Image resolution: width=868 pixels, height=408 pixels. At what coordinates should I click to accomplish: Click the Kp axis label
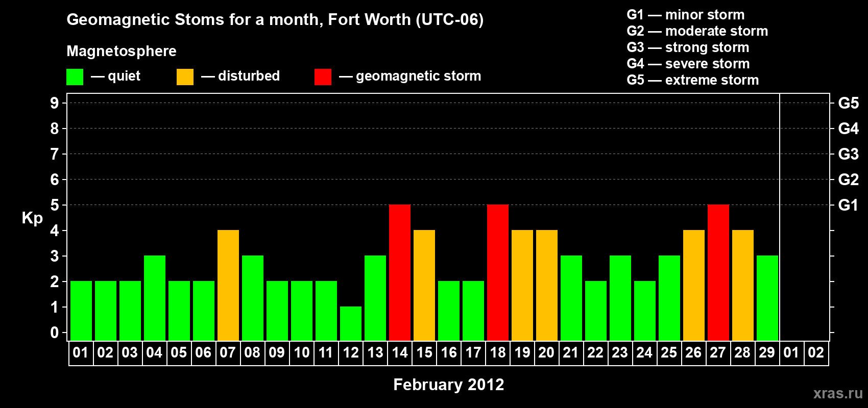point(32,218)
